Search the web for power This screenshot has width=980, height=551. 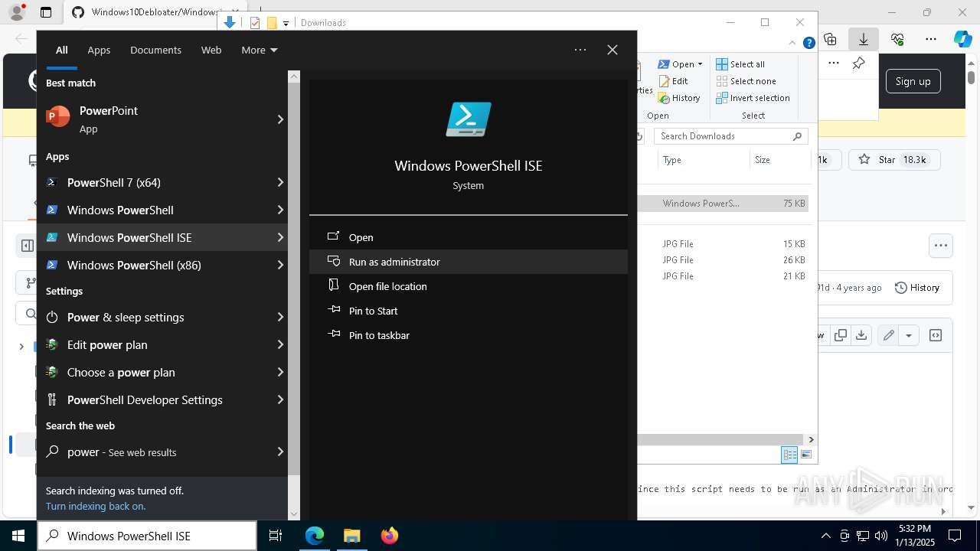point(162,452)
